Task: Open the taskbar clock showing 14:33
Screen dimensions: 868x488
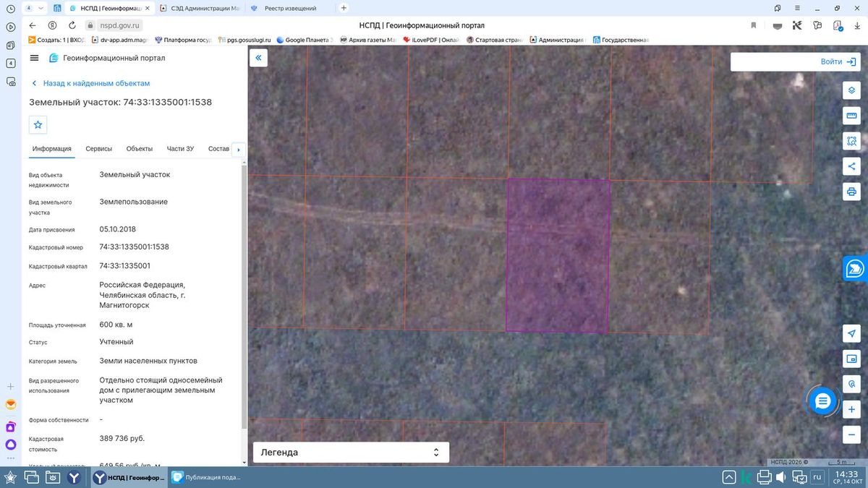Action: [x=846, y=478]
